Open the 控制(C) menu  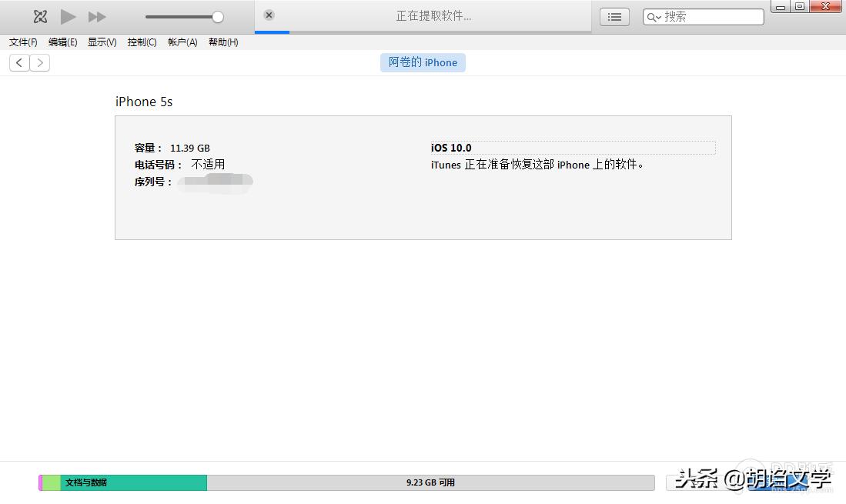click(142, 42)
